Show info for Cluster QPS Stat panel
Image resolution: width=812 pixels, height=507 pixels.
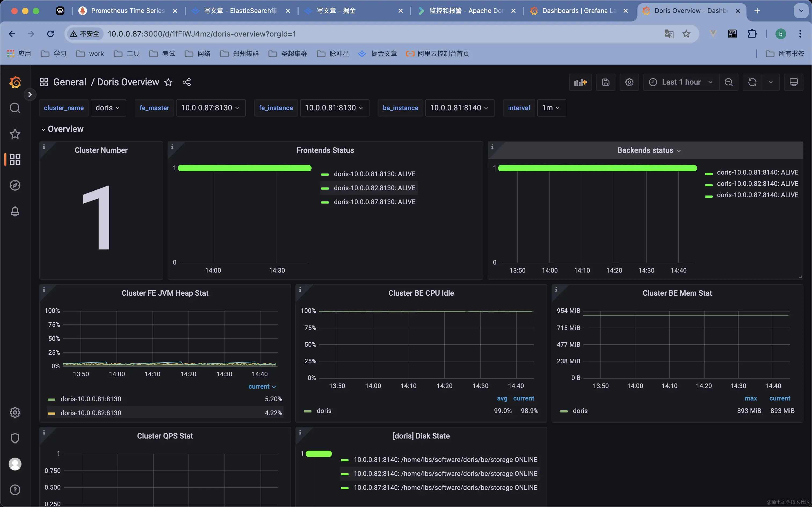[44, 432]
